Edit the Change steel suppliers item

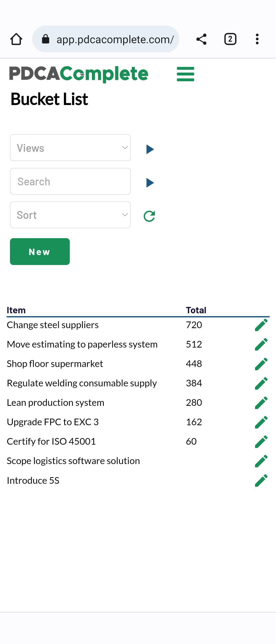coord(261,325)
